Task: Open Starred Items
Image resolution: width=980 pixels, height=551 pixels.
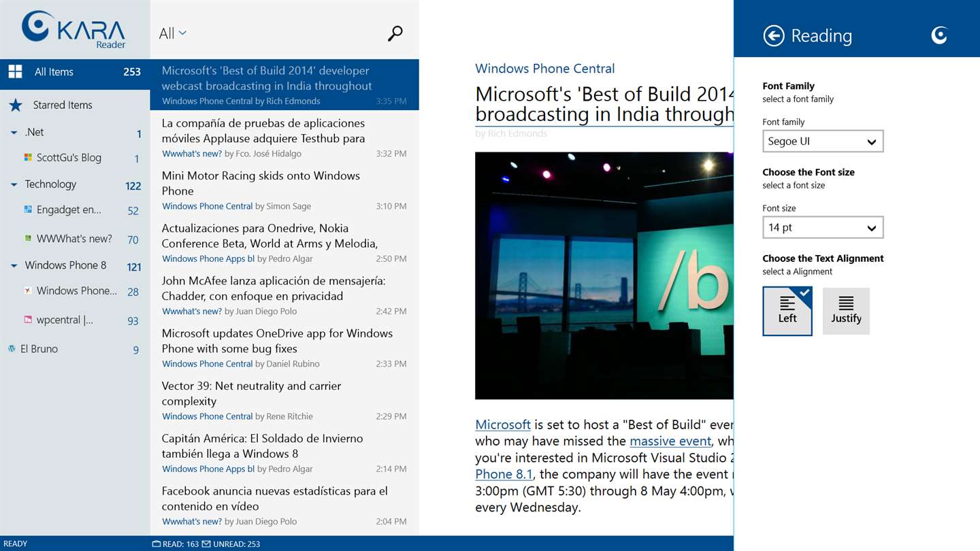Action: [x=75, y=105]
